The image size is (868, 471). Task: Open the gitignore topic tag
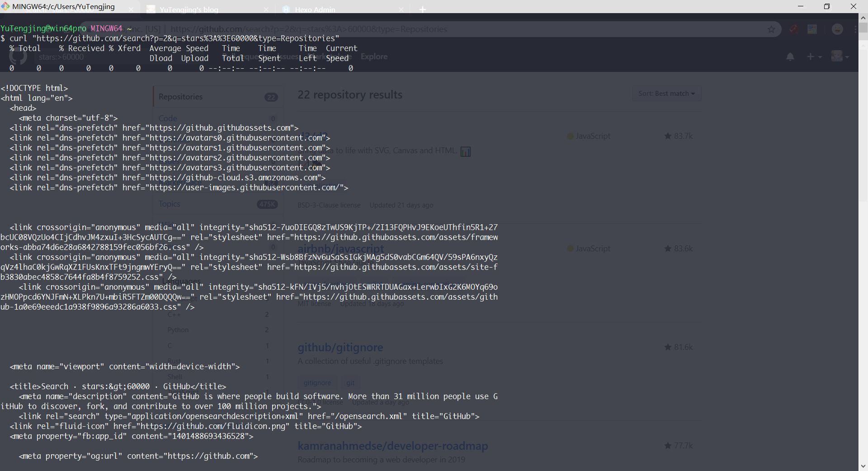[x=317, y=383]
